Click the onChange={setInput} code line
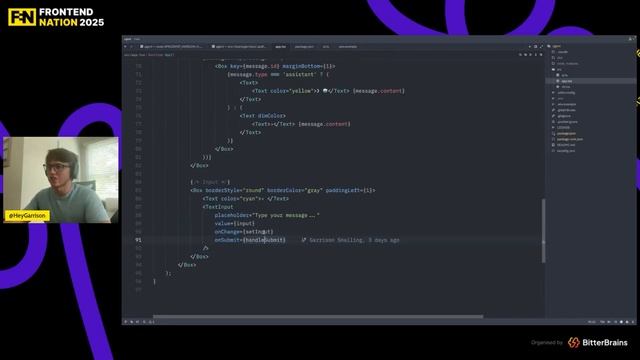The height and width of the screenshot is (360, 640). tap(244, 232)
